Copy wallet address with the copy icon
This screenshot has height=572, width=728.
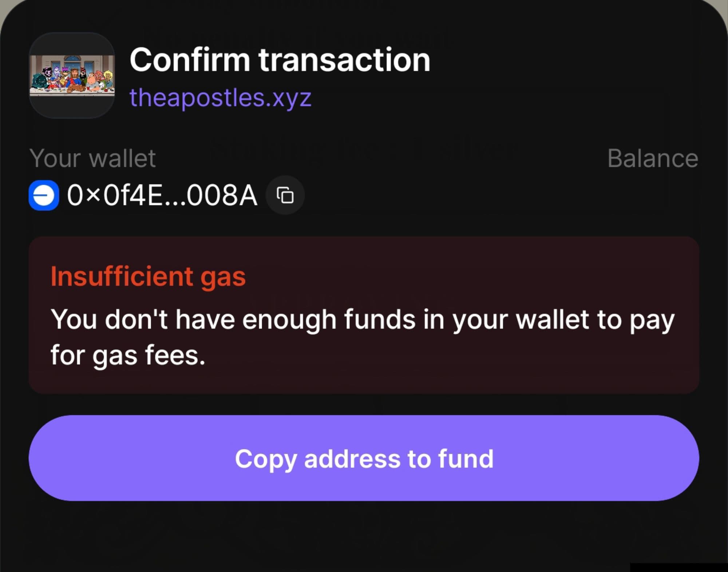click(x=285, y=195)
